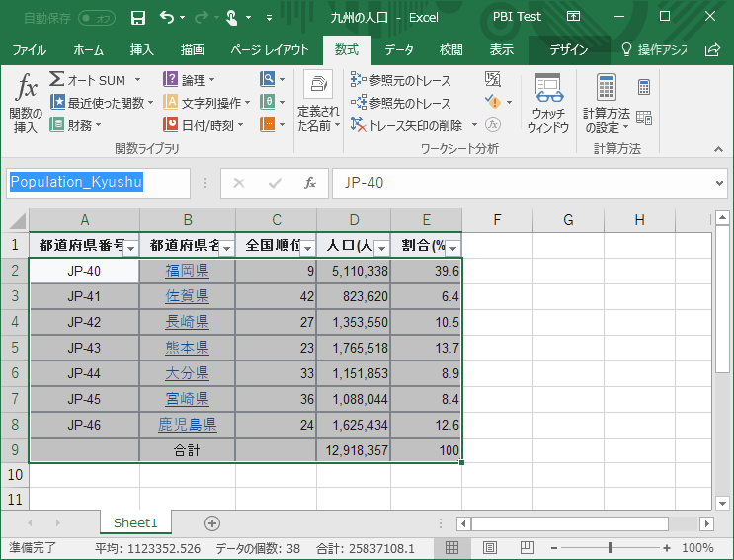This screenshot has width=734, height=560.
Task: Click Trace Dependents (参照先のトレース)
Action: (401, 103)
